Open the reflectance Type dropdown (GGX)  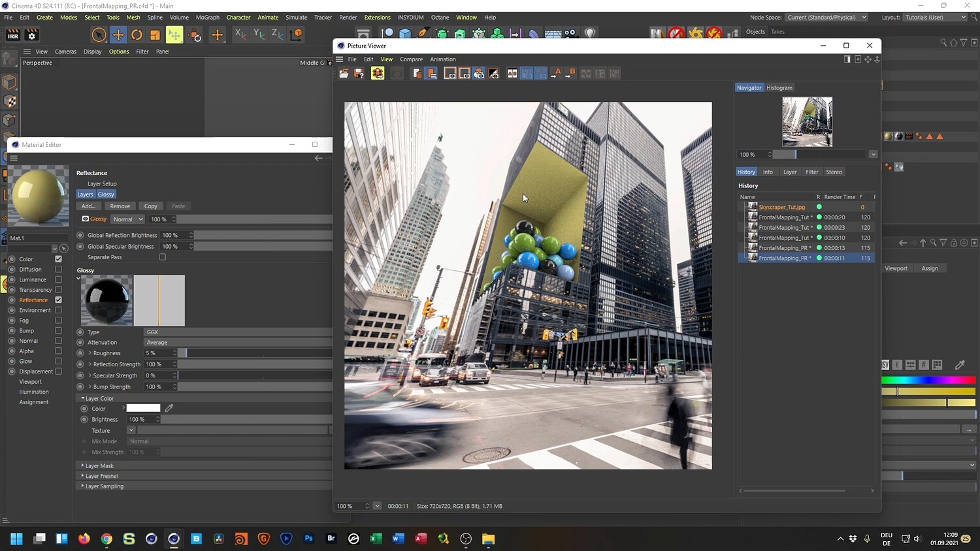(238, 332)
